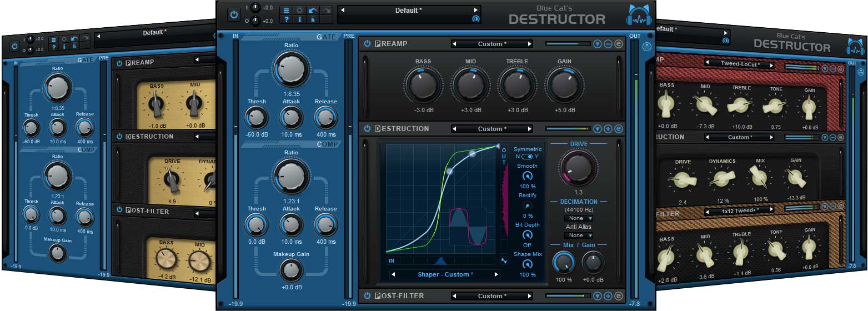
Task: Click the Mix knob showing 100 %
Action: (564, 262)
